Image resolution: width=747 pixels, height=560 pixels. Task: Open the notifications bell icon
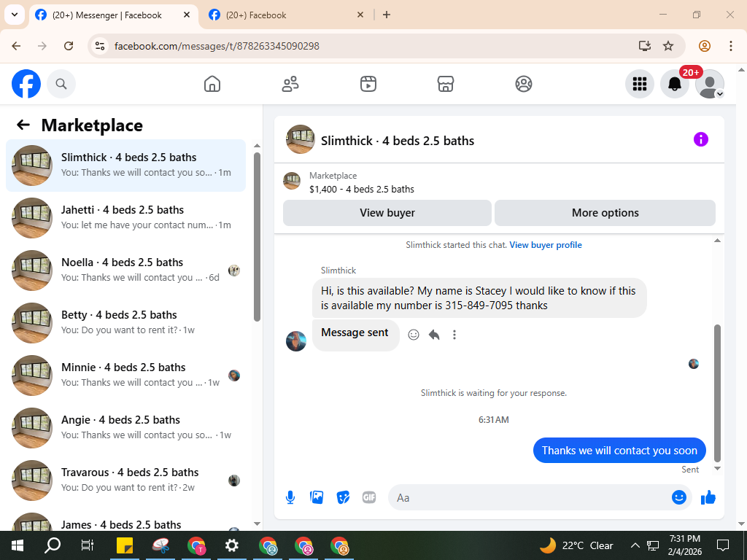point(675,85)
